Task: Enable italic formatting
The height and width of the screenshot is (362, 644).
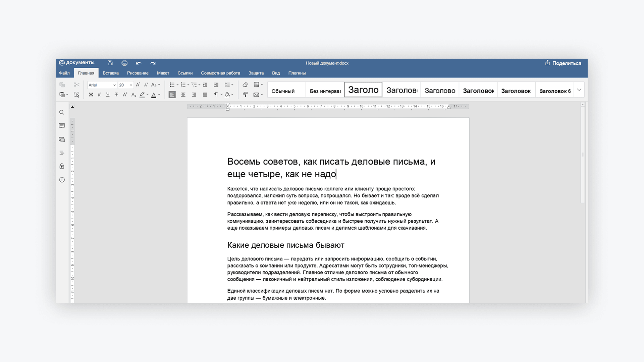Action: 99,95
